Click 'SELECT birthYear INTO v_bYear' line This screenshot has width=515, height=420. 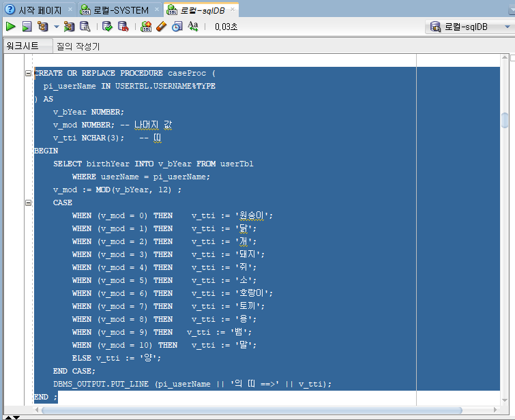pyautogui.click(x=123, y=164)
